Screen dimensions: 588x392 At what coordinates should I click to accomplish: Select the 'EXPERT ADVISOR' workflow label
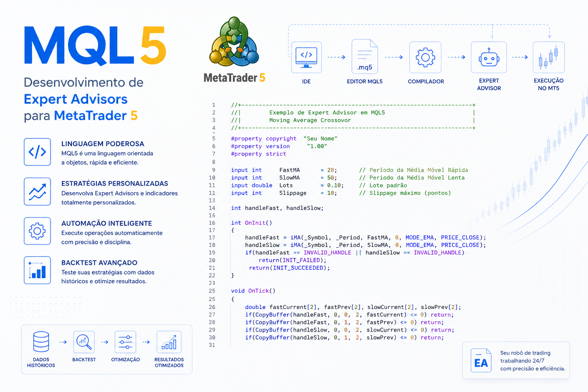coord(489,85)
